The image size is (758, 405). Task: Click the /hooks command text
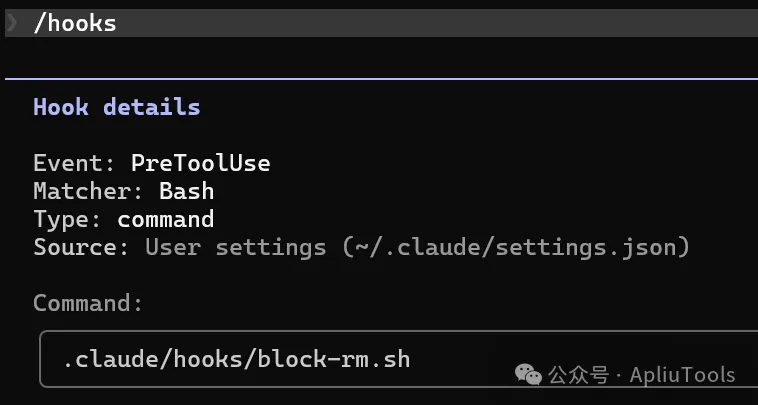(x=75, y=23)
